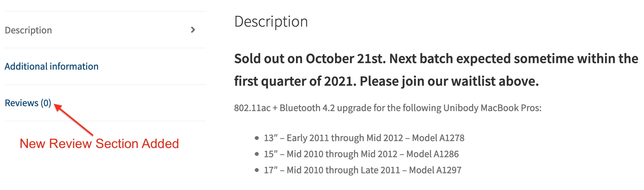Open the Reviews (0) tab

(x=28, y=103)
